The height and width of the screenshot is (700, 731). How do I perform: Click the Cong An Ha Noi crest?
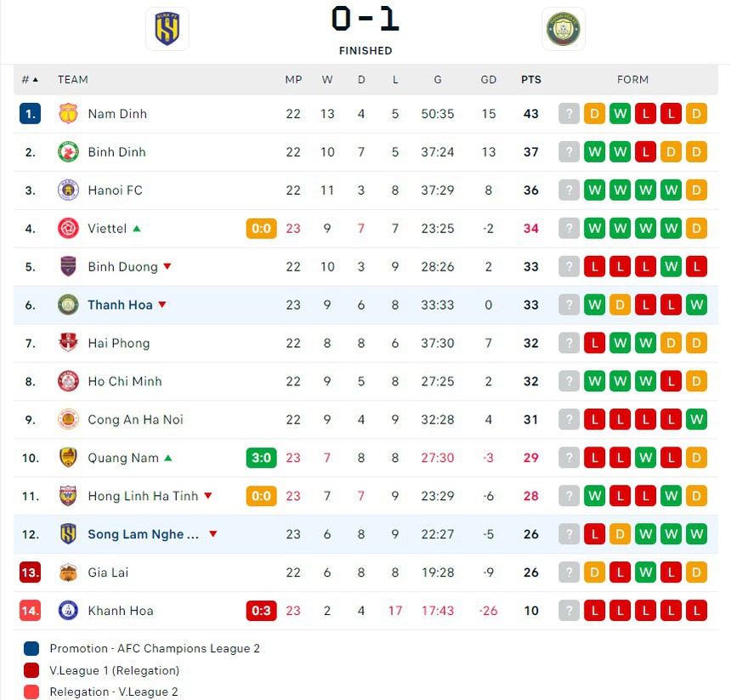(68, 419)
